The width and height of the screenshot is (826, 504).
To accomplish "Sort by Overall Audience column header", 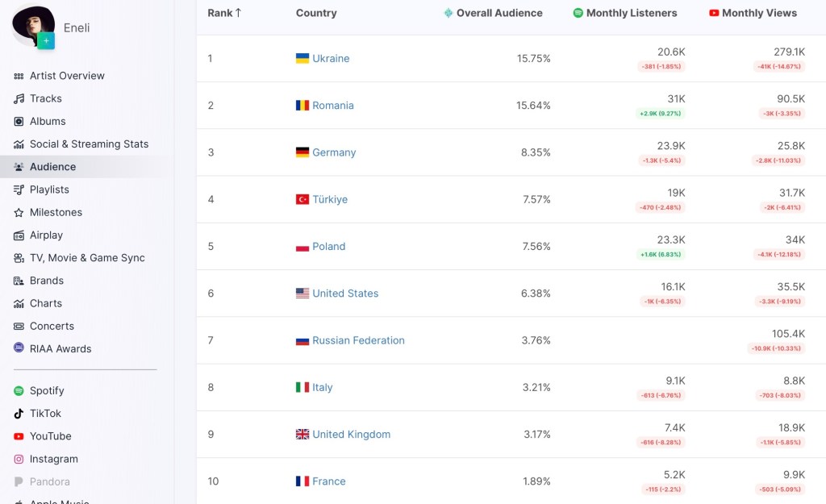I will [x=499, y=13].
